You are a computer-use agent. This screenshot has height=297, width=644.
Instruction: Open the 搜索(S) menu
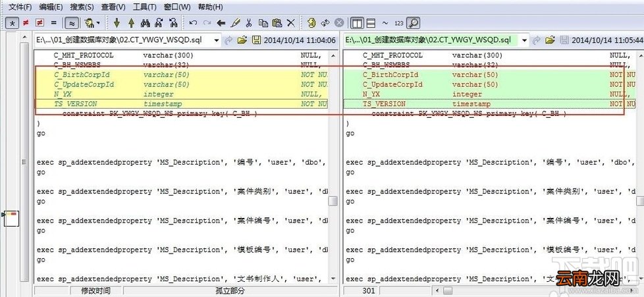[82, 7]
